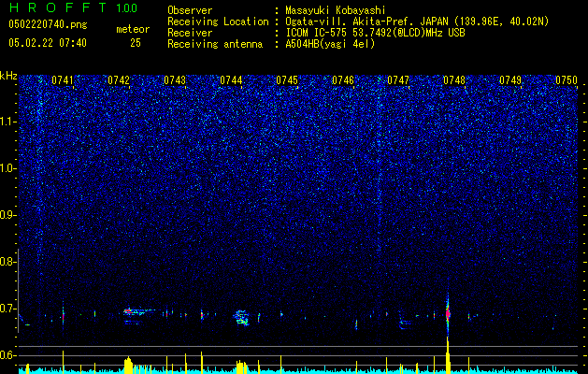Click the 0.8 kHz axis tick label
588x374 pixels.
(x=8, y=262)
